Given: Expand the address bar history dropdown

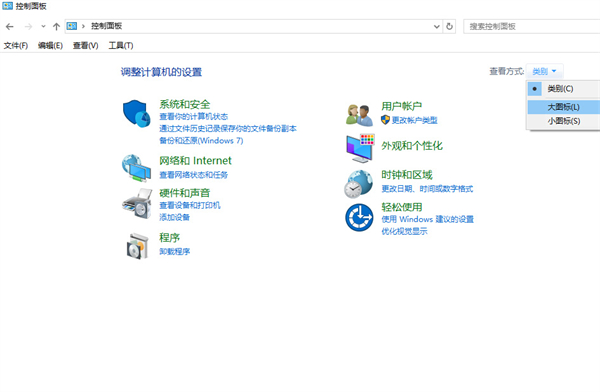Looking at the screenshot, I should (437, 26).
